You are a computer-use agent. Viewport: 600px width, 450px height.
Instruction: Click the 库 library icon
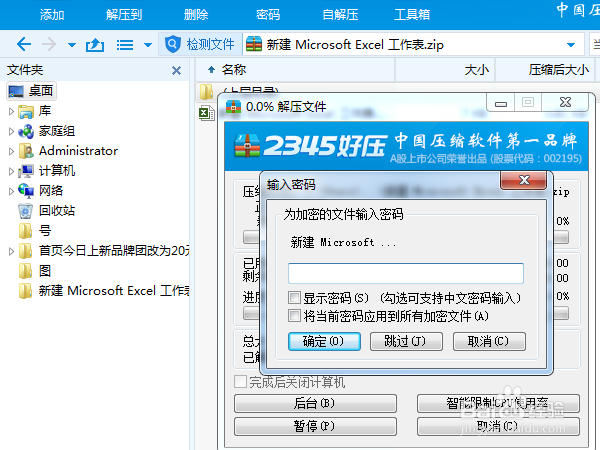tap(26, 111)
